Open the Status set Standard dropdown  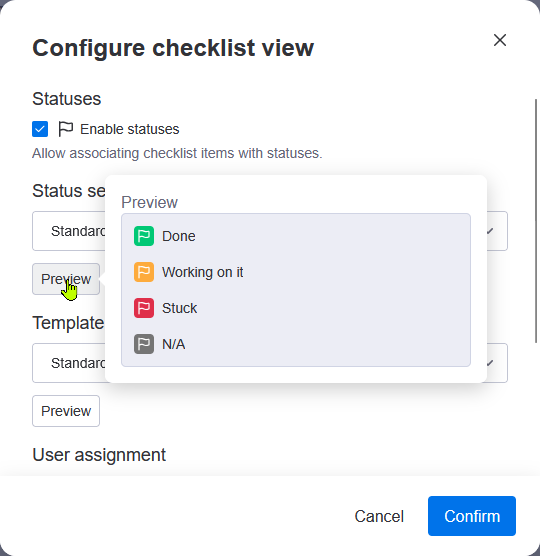tap(270, 231)
